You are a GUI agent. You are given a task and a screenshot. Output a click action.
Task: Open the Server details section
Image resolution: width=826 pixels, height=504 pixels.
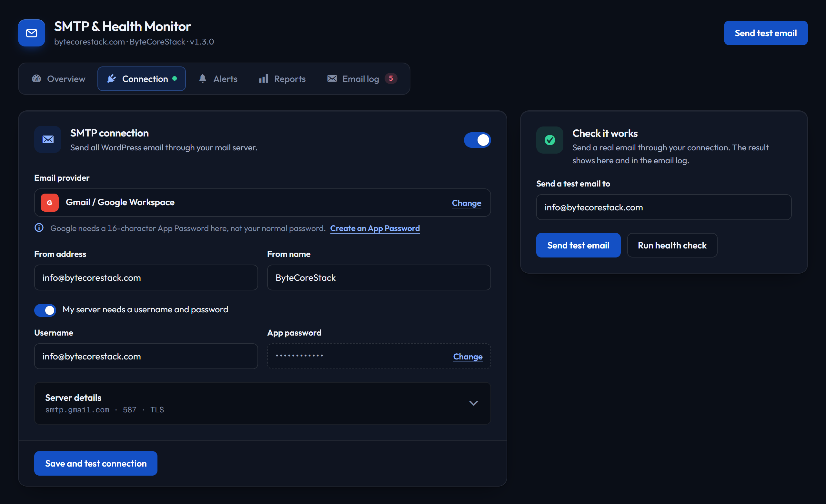263,403
